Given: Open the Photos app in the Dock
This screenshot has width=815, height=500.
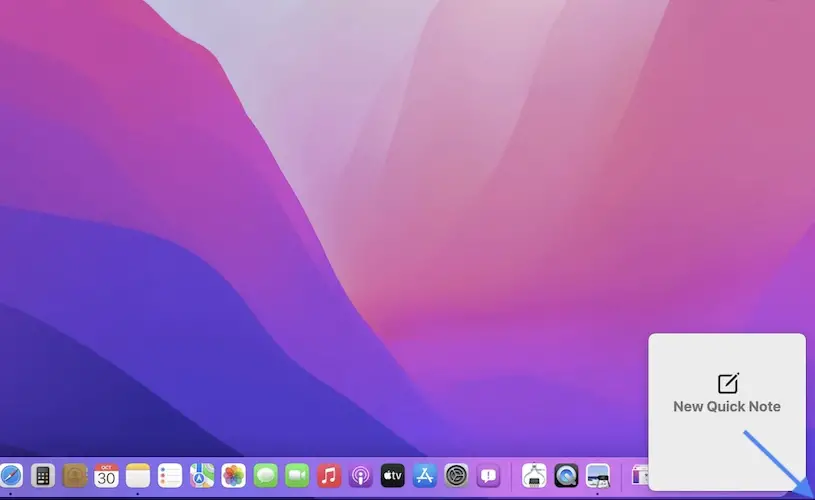Looking at the screenshot, I should click(233, 476).
